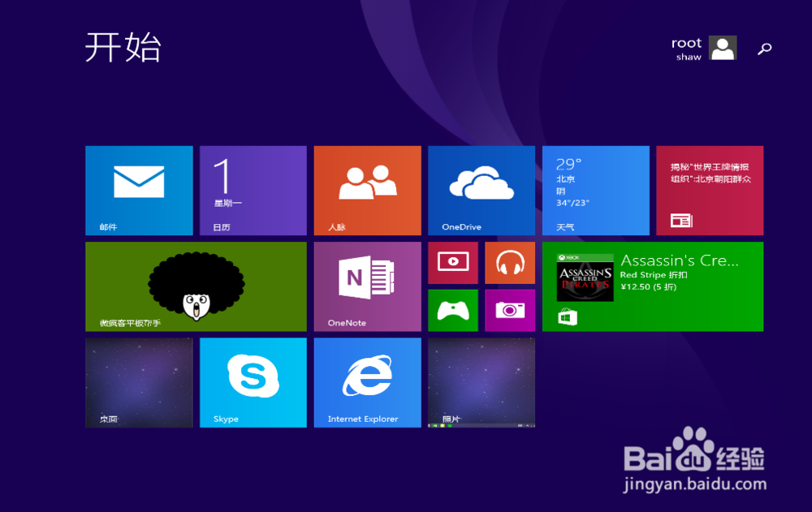Open the root user account menu
Screen dimensions: 812x512
pyautogui.click(x=703, y=48)
